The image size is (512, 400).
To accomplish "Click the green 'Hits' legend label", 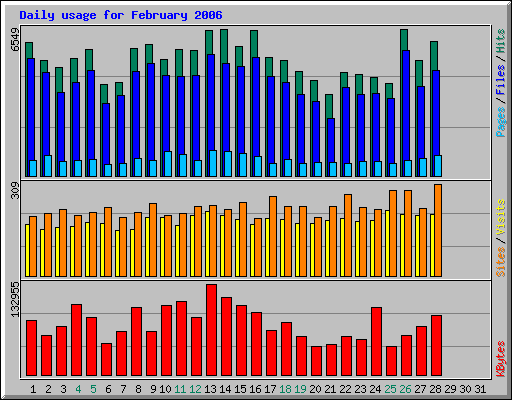I will [501, 41].
